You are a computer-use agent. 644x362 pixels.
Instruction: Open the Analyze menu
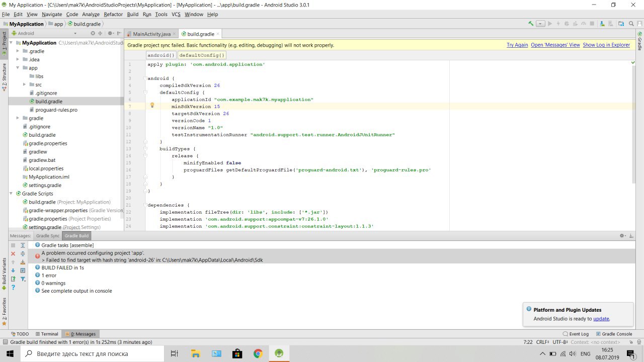tap(91, 14)
